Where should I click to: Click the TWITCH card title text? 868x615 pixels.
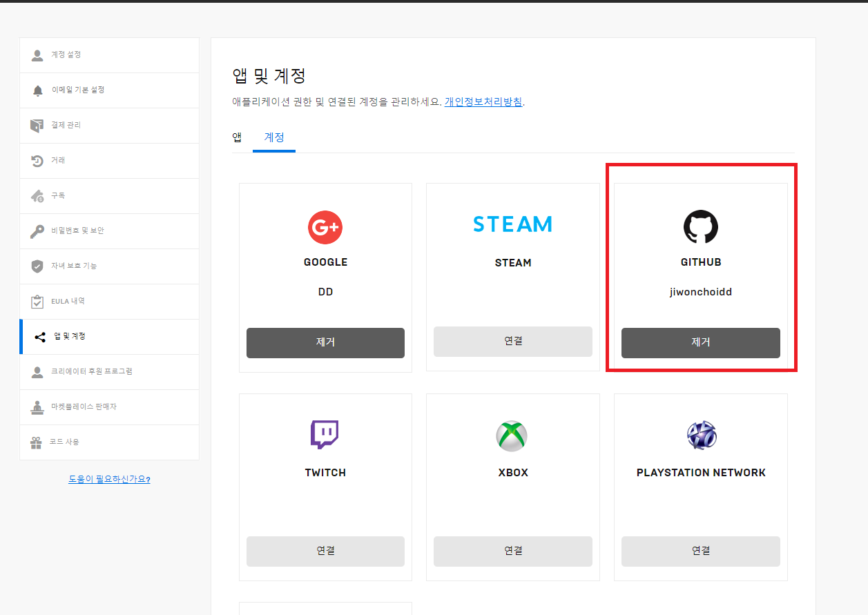(325, 473)
